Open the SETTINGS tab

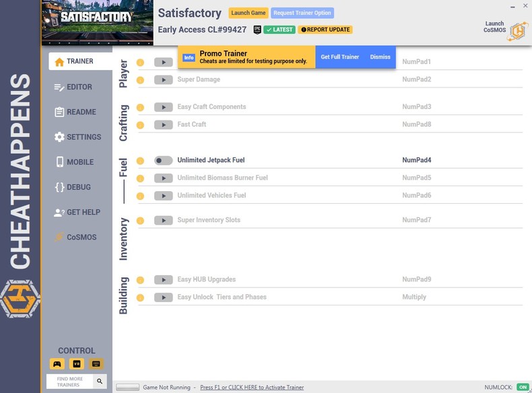tap(77, 137)
